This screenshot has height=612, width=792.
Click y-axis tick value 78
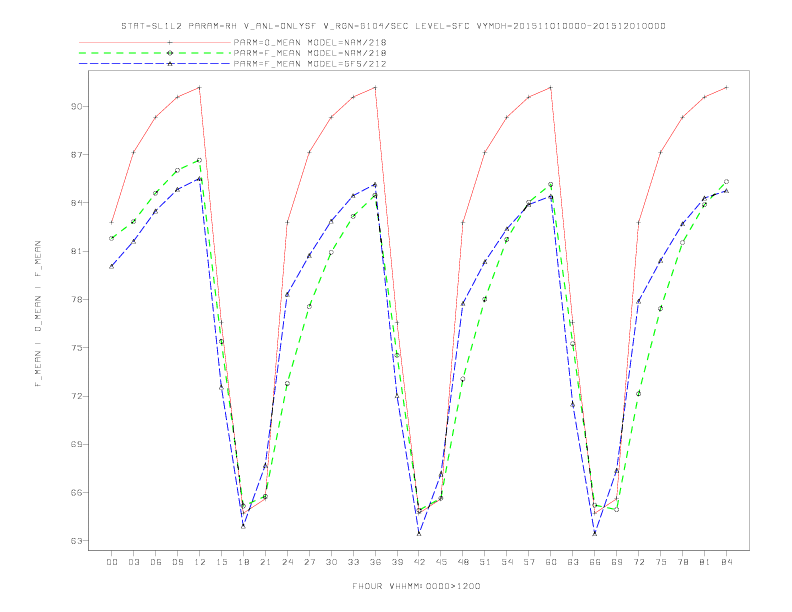[x=77, y=299]
